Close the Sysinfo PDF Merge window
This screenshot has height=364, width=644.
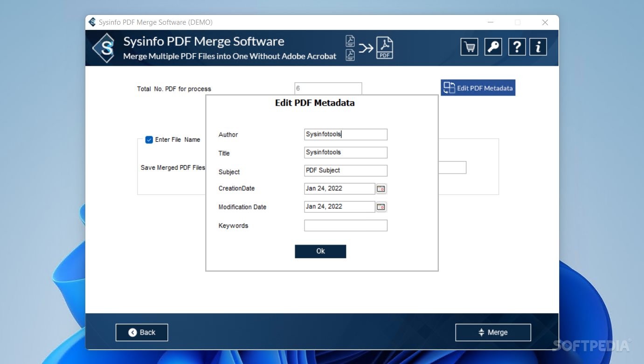[x=545, y=22]
